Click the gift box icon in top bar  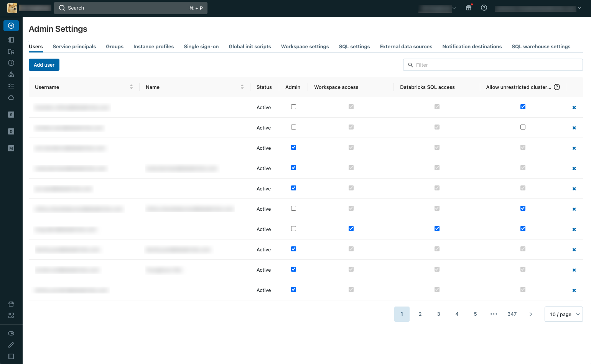click(469, 8)
